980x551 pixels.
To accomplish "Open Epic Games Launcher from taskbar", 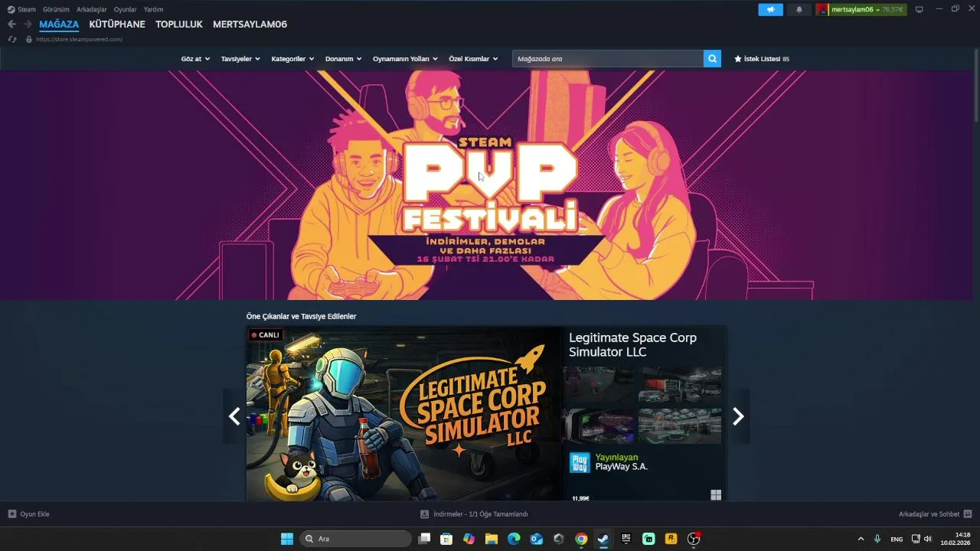I will pyautogui.click(x=626, y=539).
